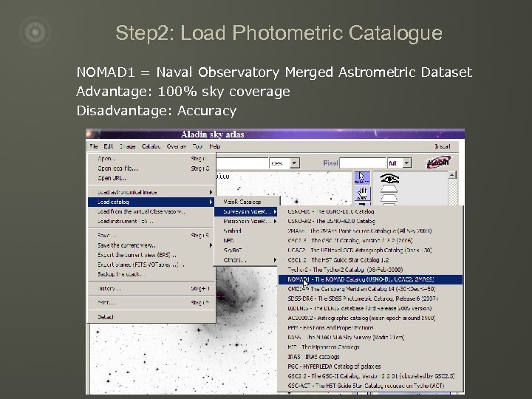Select the arrow Select tool in Aladin
The width and height of the screenshot is (532, 399).
[362, 178]
